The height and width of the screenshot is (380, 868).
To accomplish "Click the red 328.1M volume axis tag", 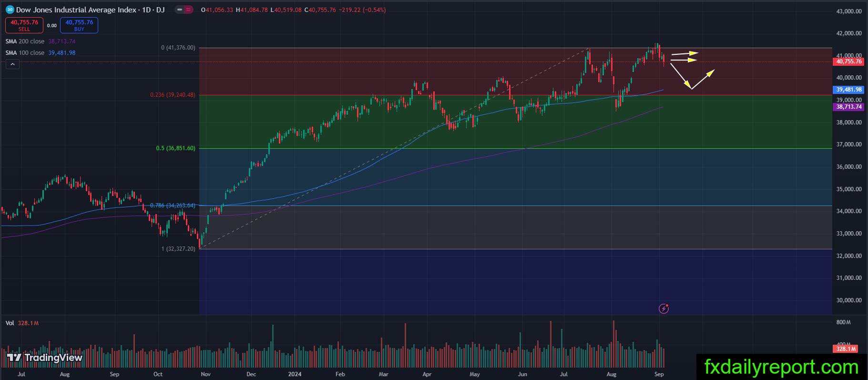I will pos(846,349).
